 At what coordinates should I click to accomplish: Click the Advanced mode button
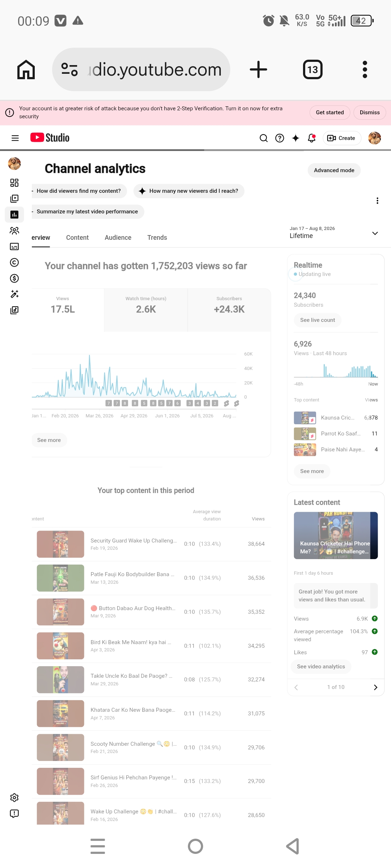point(334,170)
